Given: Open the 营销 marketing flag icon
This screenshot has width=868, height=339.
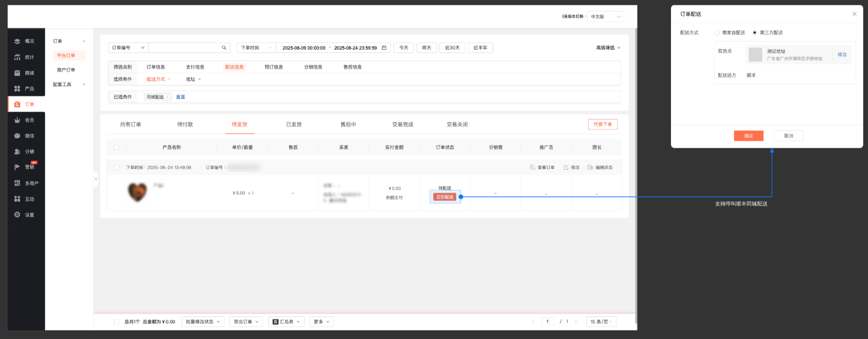Looking at the screenshot, I should point(17,167).
